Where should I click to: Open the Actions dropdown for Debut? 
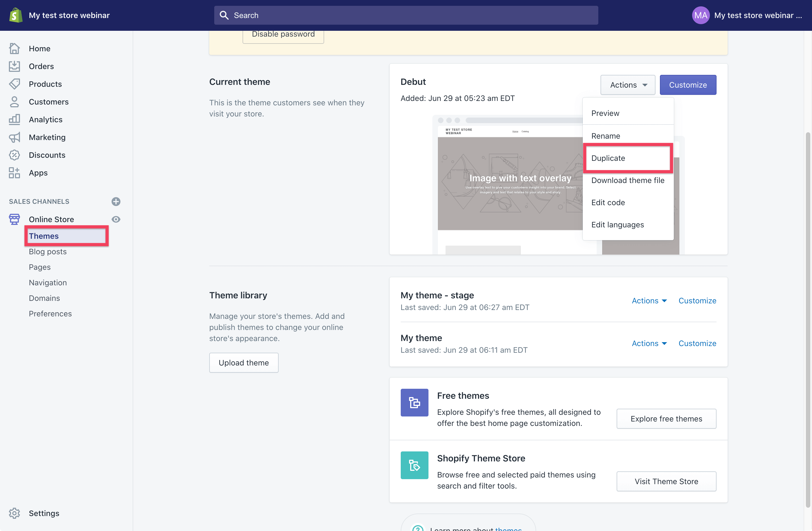click(x=627, y=85)
